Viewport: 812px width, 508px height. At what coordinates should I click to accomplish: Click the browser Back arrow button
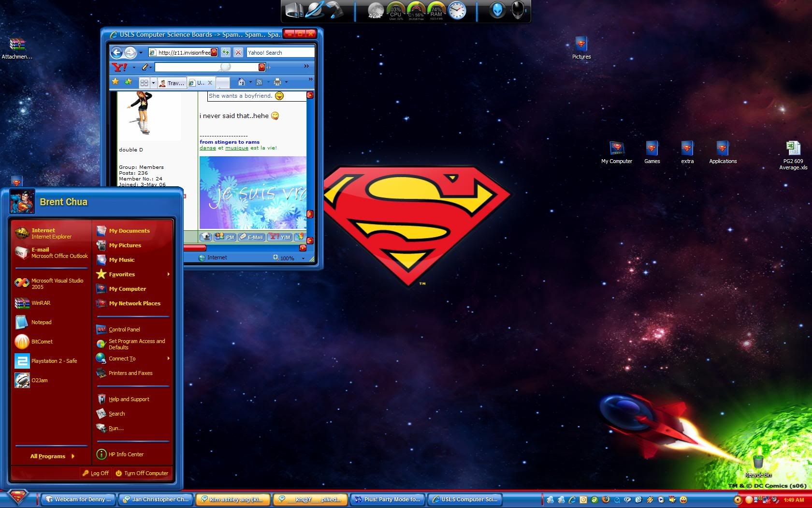(116, 53)
